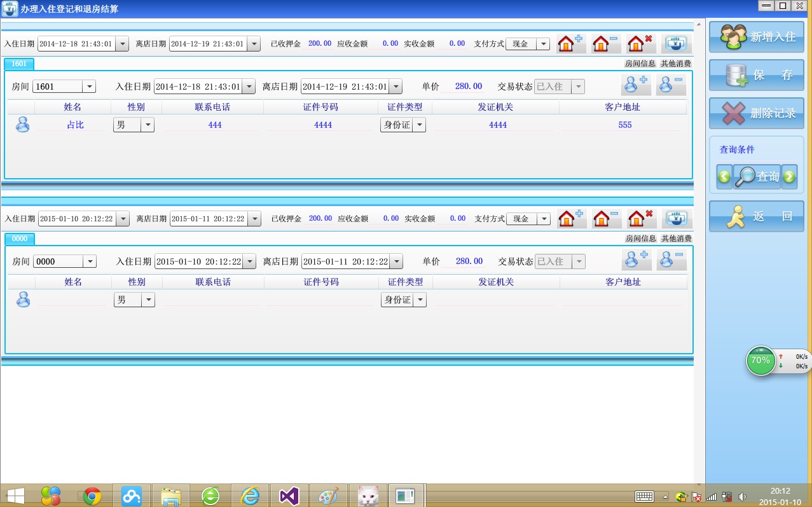Click red-X house icon in the 0000 record

coord(641,219)
